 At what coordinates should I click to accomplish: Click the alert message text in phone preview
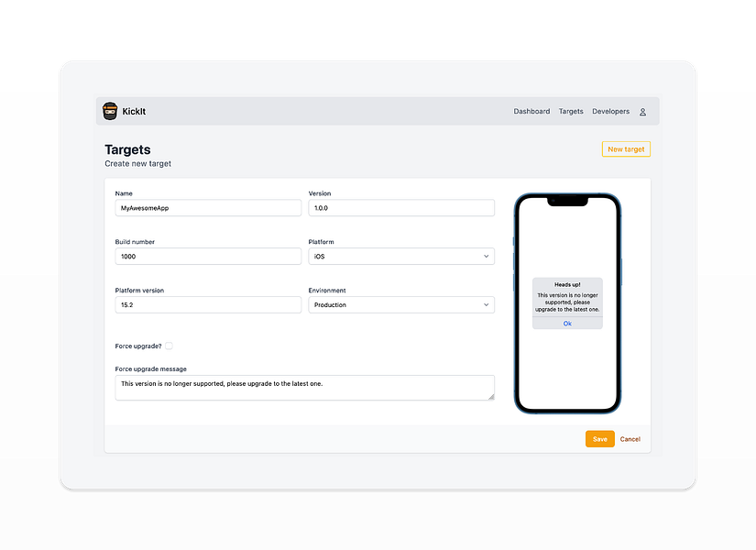567,302
